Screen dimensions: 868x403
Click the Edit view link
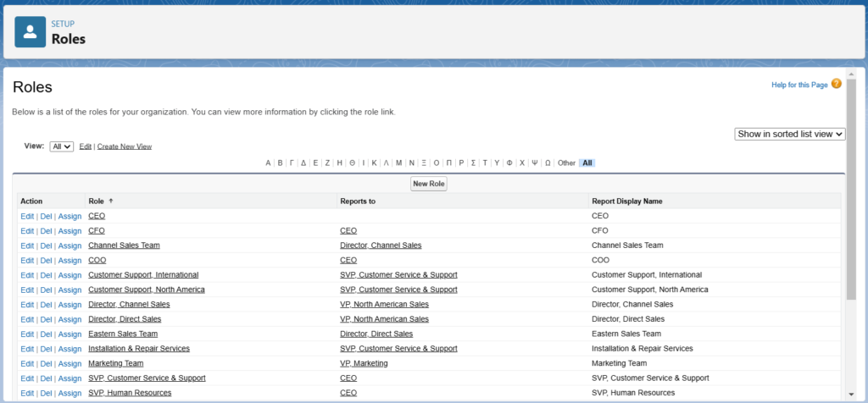tap(86, 146)
